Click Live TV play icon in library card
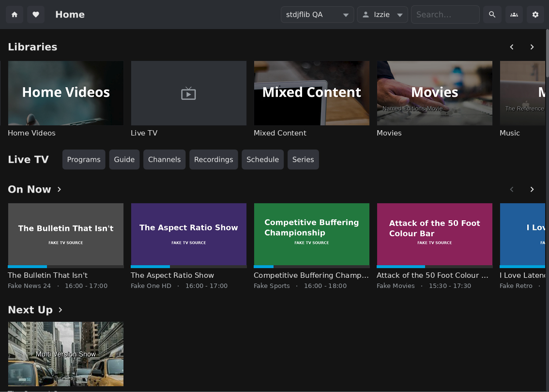Viewport: 549px width, 392px height. (x=188, y=93)
